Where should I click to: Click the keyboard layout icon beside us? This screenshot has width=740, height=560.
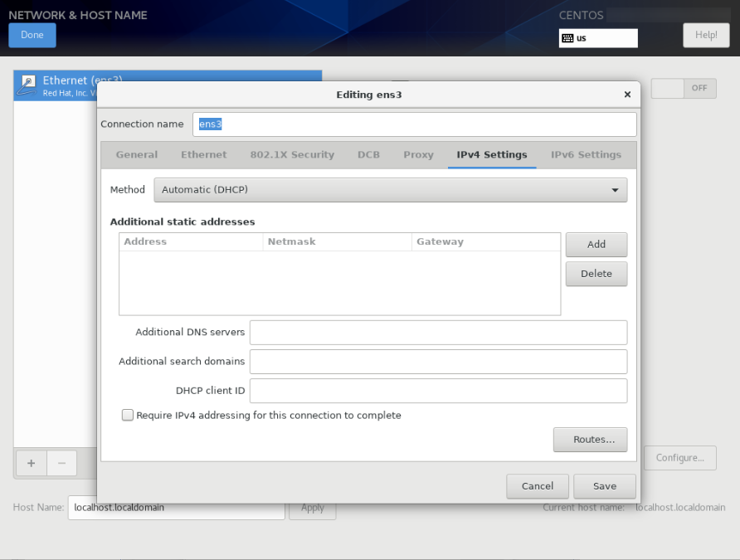tap(567, 38)
